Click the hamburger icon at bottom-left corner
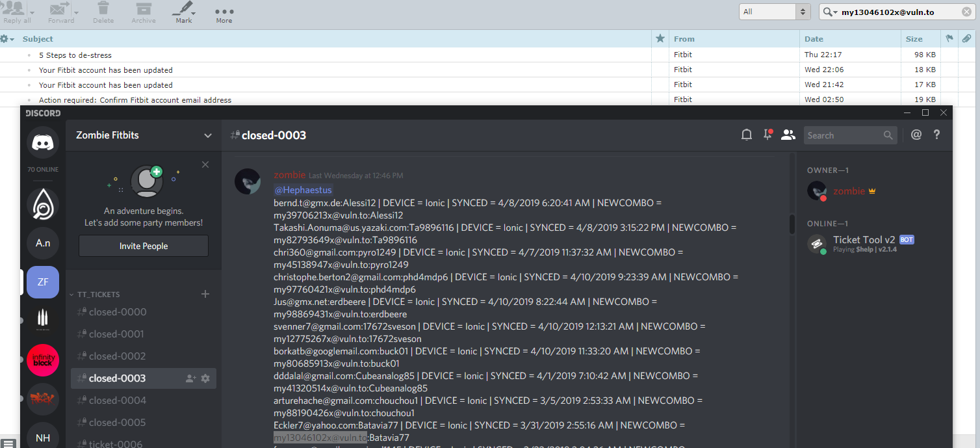Image resolution: width=980 pixels, height=448 pixels. 8,443
